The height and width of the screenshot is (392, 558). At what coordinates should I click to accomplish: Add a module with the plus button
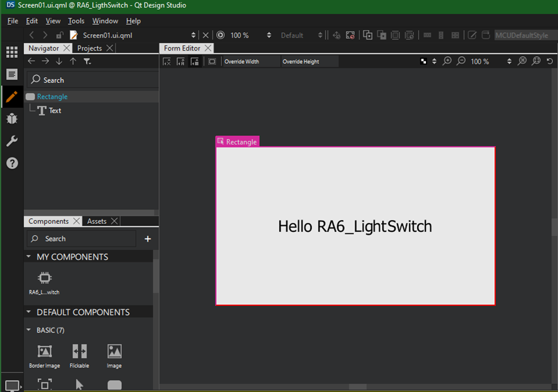148,239
